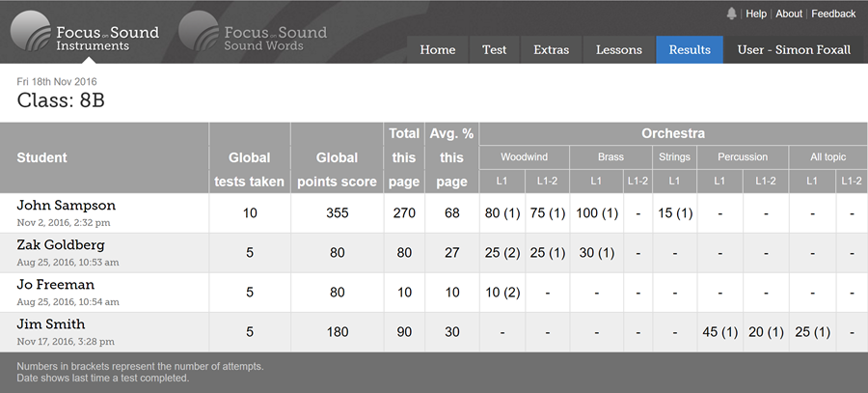Click the date Fri 18th Nov 2016
The image size is (868, 393).
(57, 81)
